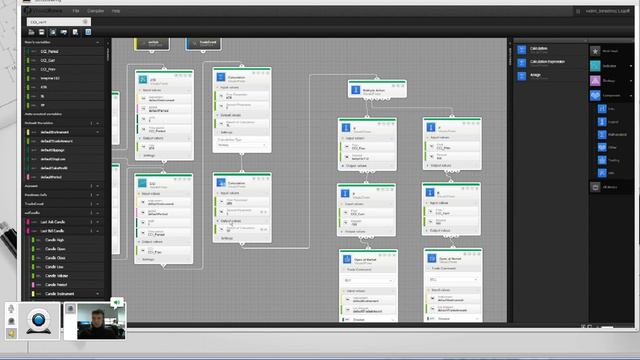Click the yellow block at canvas top-left
This screenshot has width=640, height=360.
point(152,43)
